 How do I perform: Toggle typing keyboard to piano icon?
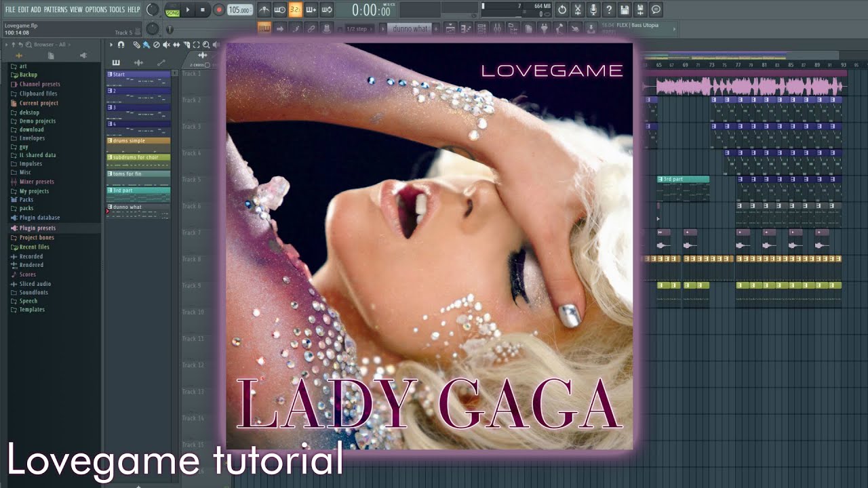coord(264,28)
